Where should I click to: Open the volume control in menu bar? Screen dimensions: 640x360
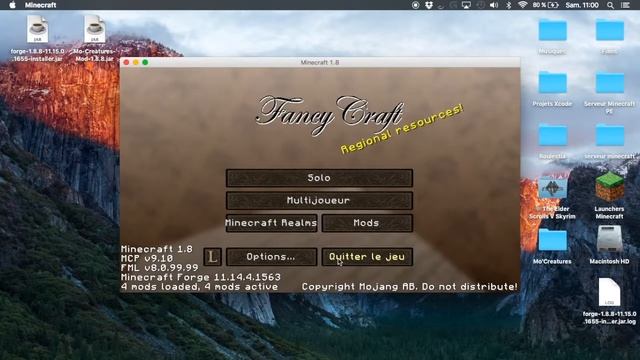coord(494,5)
